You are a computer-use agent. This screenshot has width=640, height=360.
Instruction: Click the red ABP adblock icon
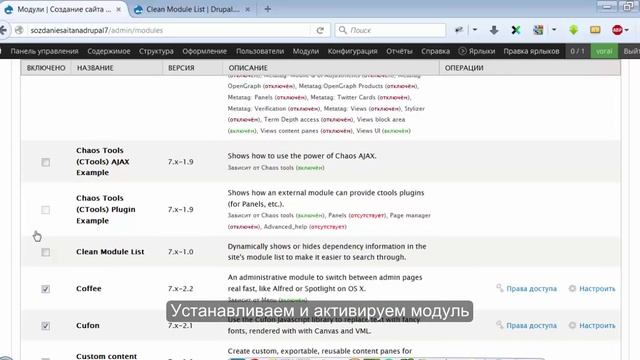coord(617,30)
